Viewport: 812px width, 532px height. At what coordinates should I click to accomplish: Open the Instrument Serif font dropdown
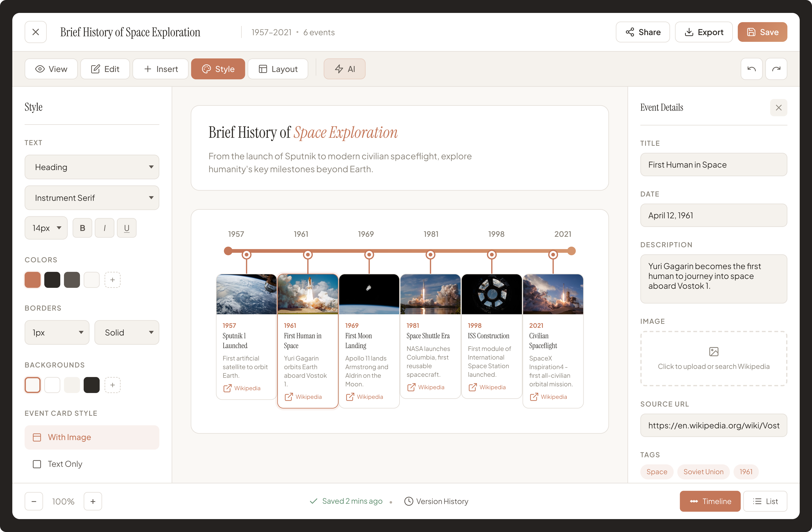(91, 197)
